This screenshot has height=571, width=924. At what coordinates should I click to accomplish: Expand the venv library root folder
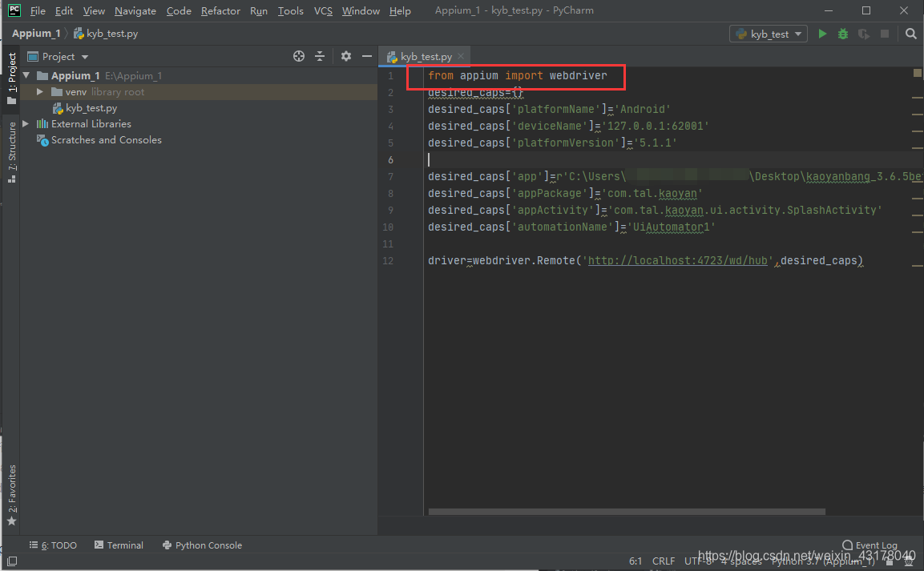(38, 91)
